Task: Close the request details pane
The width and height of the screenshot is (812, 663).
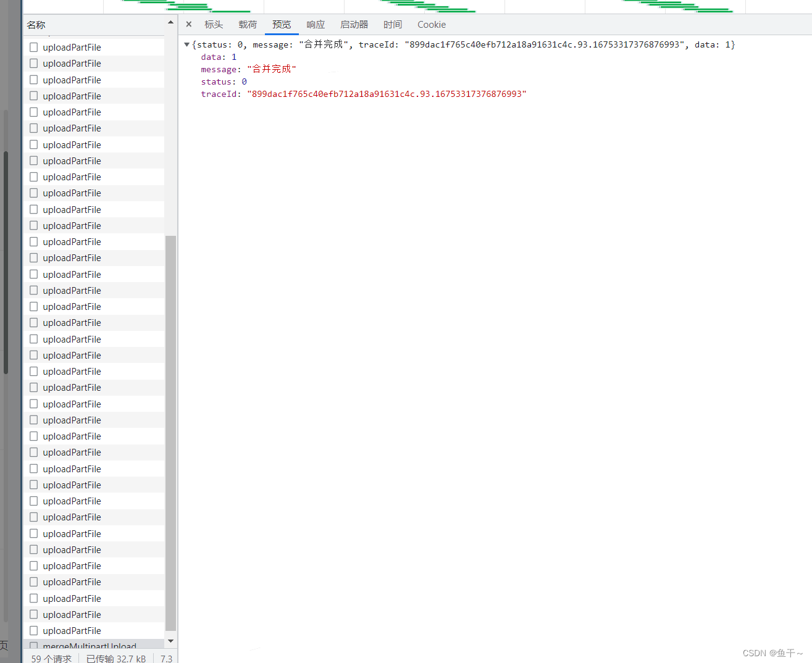Action: [x=189, y=25]
